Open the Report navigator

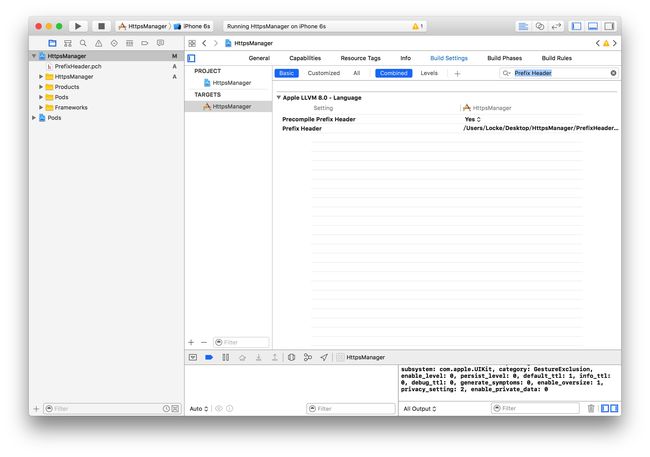(160, 43)
